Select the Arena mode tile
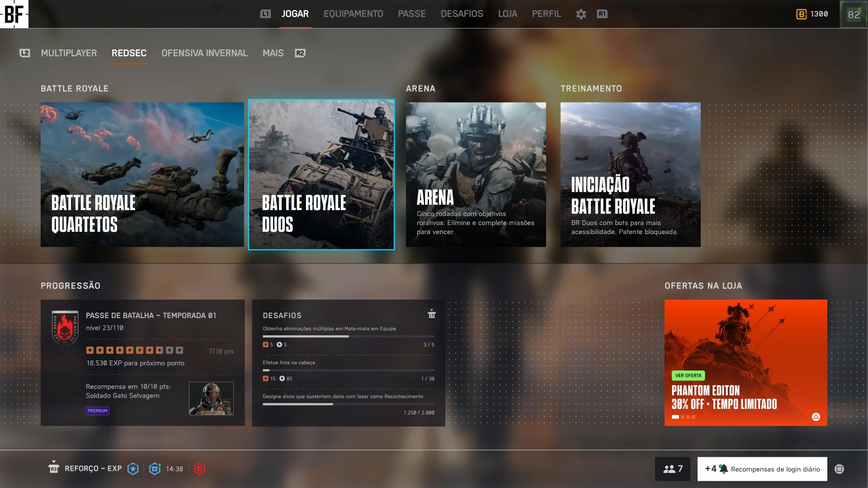 pos(476,174)
